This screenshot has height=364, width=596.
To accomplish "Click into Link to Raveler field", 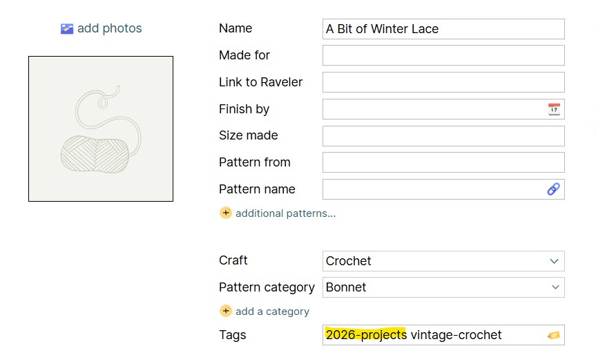I will 443,82.
